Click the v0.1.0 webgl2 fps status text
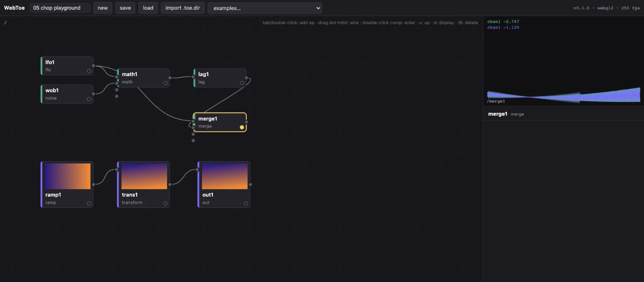This screenshot has width=644, height=282. [607, 8]
